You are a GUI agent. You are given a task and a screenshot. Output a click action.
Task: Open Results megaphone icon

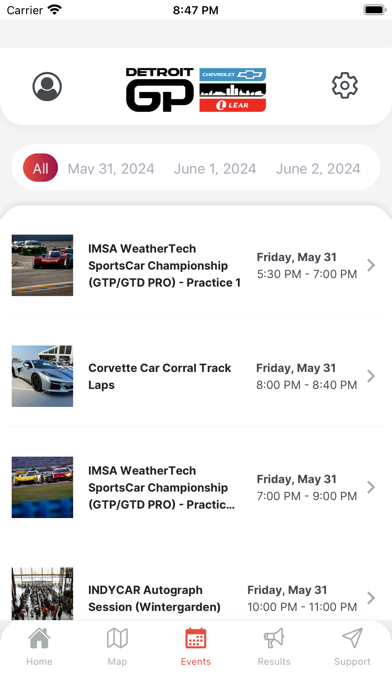click(274, 638)
